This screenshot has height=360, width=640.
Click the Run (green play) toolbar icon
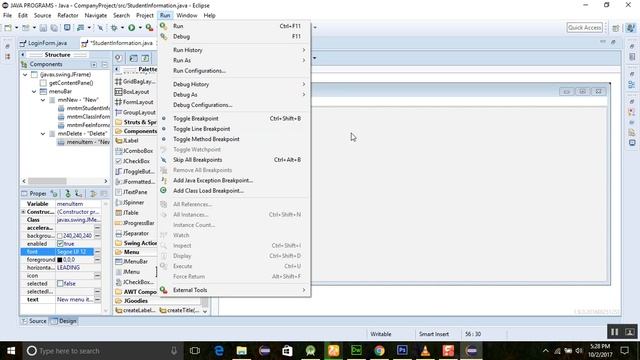click(x=131, y=27)
